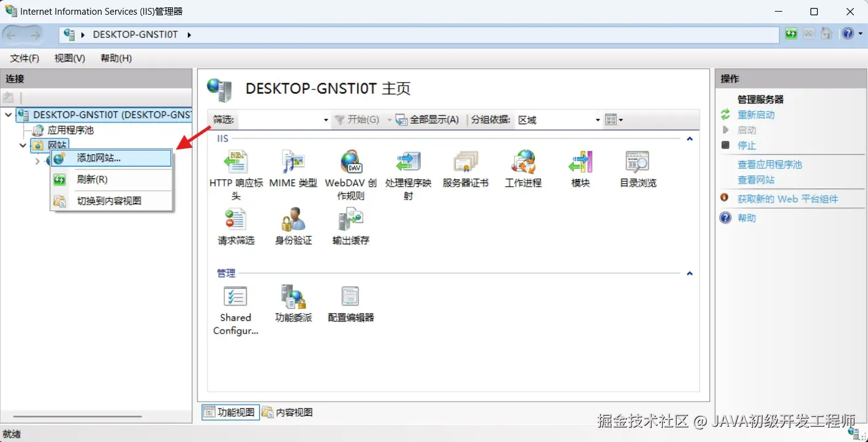Click the address bar DESKTOP-GNSTI0T breadcrumb
The height and width of the screenshot is (442, 868).
135,35
